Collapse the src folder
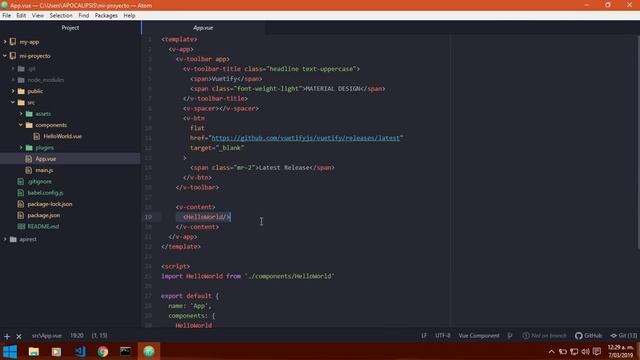The width and height of the screenshot is (640, 360). (13, 102)
